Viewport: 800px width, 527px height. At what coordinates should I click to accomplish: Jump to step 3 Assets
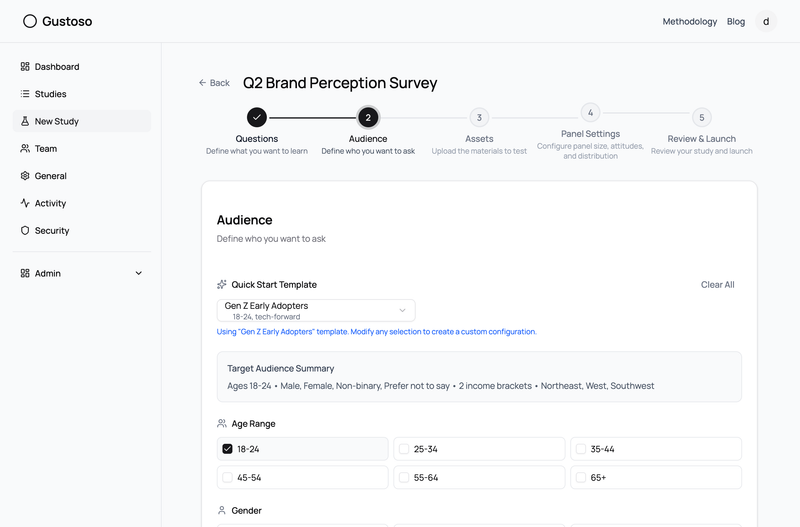pyautogui.click(x=479, y=118)
